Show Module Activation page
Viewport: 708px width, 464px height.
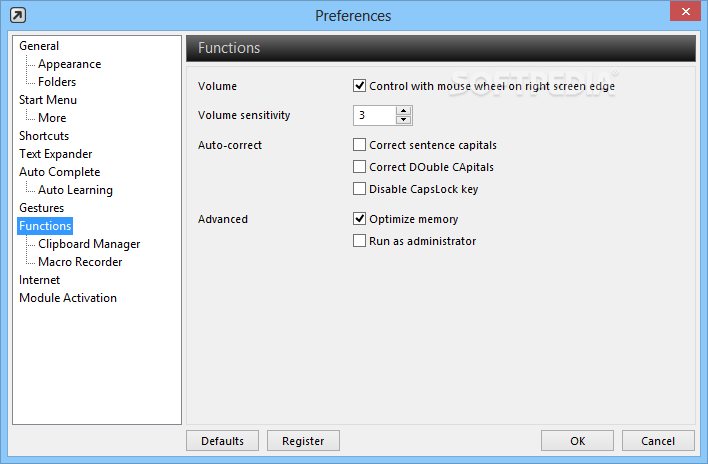[x=68, y=298]
